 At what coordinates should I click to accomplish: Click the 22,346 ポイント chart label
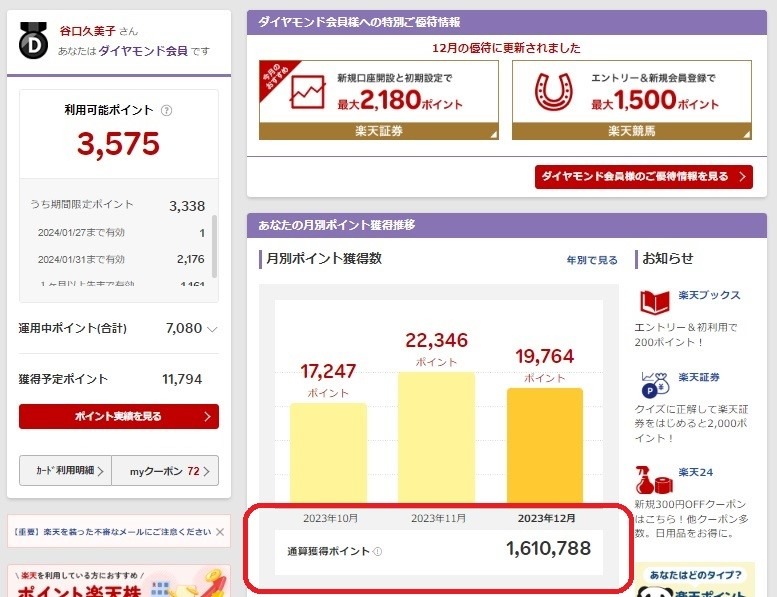tap(437, 348)
